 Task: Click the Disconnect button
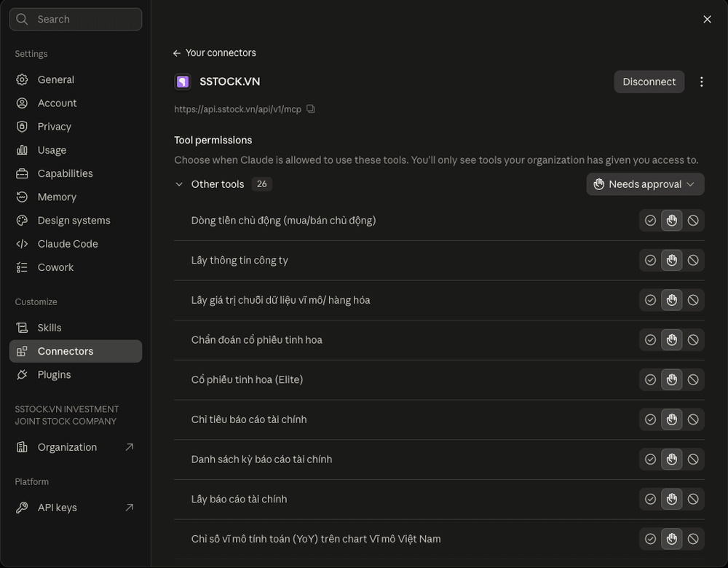click(649, 82)
